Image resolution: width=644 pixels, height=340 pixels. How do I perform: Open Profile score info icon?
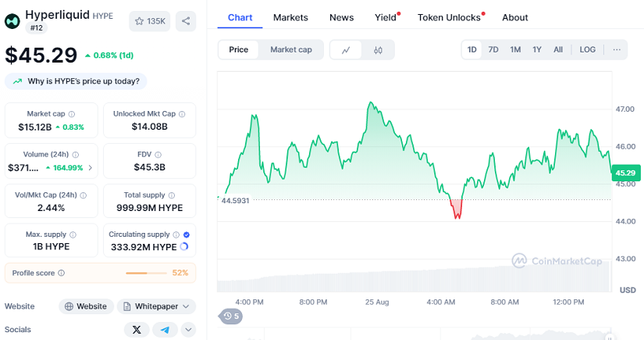(61, 273)
